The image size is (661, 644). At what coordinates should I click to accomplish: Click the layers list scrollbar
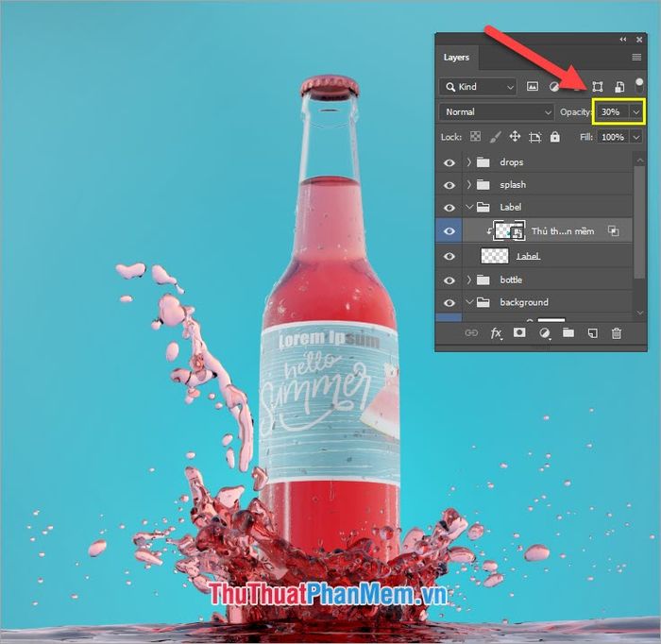[640, 222]
